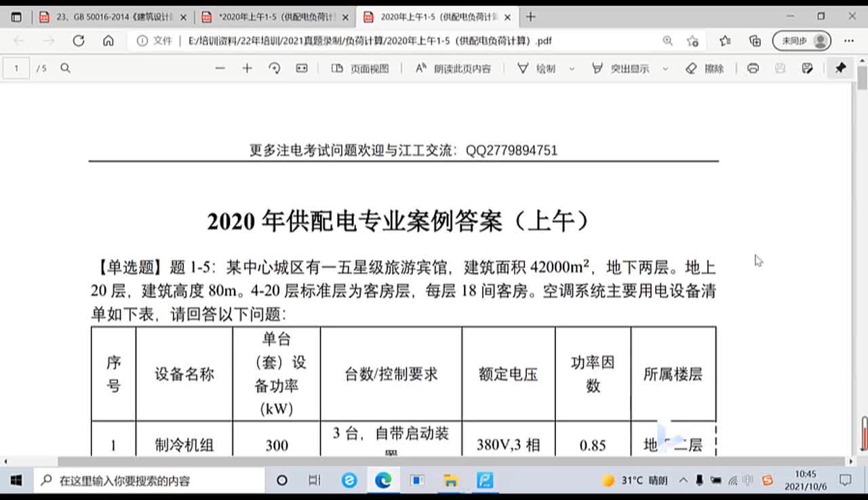Click the fit to page icon
This screenshot has width=868, height=500.
[302, 68]
